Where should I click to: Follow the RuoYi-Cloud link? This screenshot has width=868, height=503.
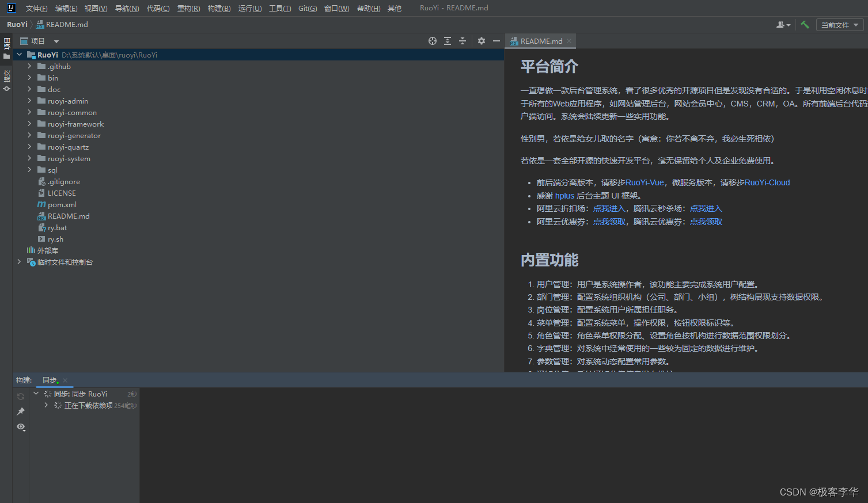(767, 182)
